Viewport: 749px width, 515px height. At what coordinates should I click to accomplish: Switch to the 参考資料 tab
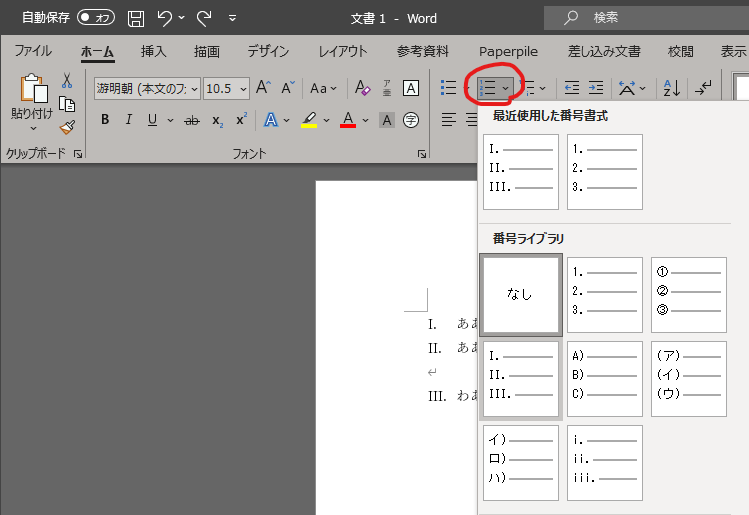[423, 51]
